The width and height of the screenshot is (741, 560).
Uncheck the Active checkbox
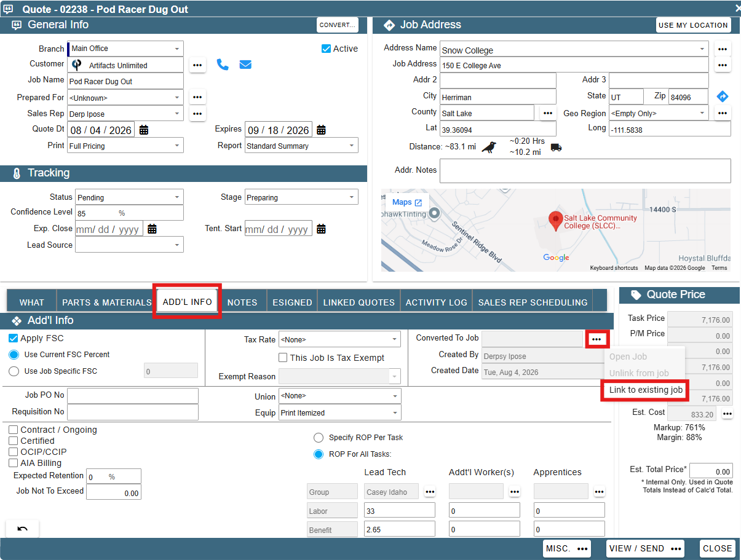(x=326, y=49)
